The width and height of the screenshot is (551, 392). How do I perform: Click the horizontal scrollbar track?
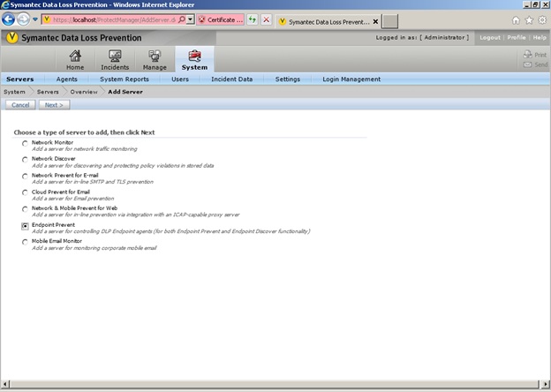(274, 384)
